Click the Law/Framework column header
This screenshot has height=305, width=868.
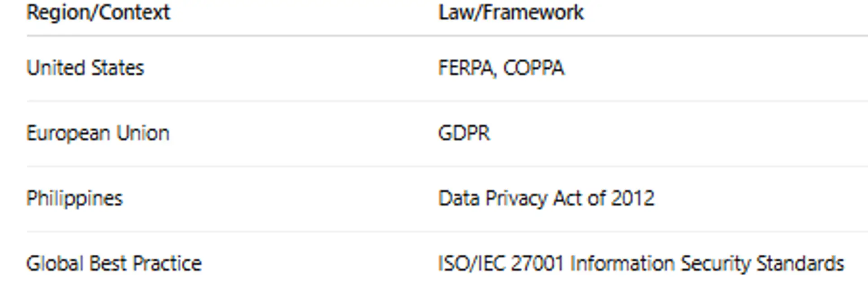pyautogui.click(x=511, y=12)
